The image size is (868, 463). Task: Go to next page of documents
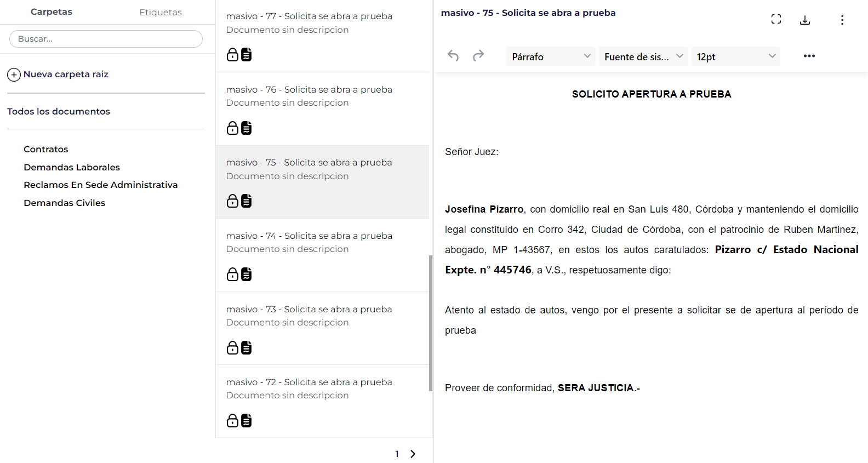(x=413, y=454)
